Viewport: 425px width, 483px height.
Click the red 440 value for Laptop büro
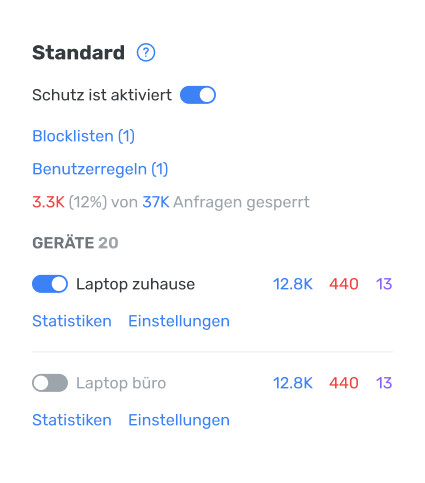(x=344, y=383)
